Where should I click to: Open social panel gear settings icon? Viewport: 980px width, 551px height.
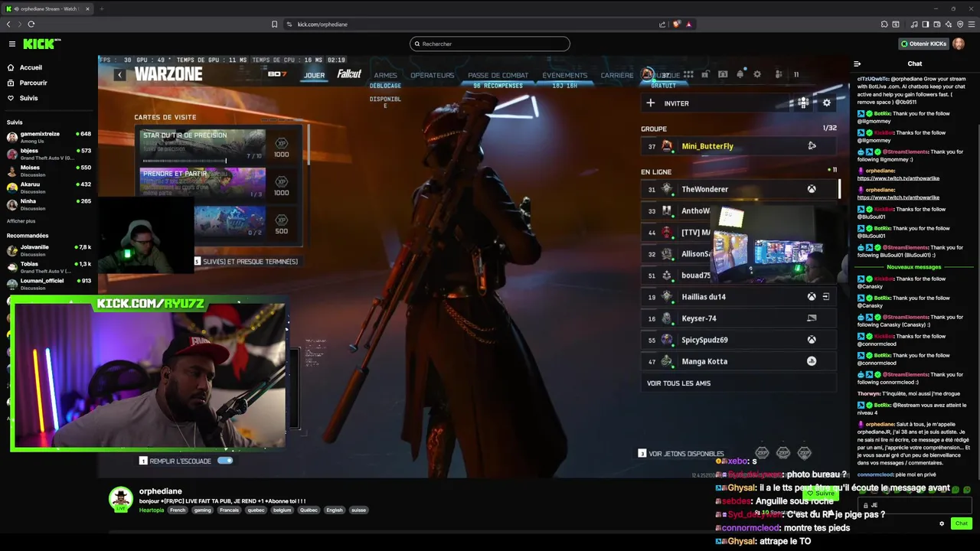click(826, 103)
